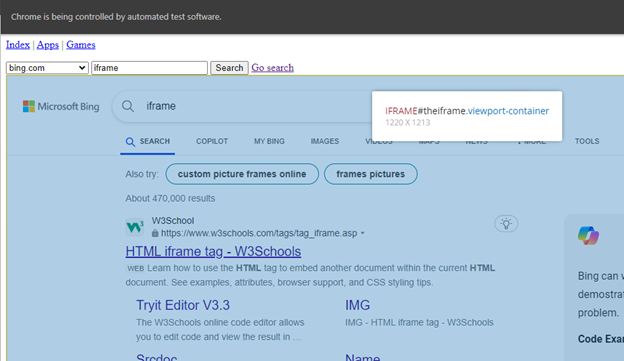Click the 'IFRAME#theiframe.viewport-container' tooltip

pyautogui.click(x=467, y=116)
